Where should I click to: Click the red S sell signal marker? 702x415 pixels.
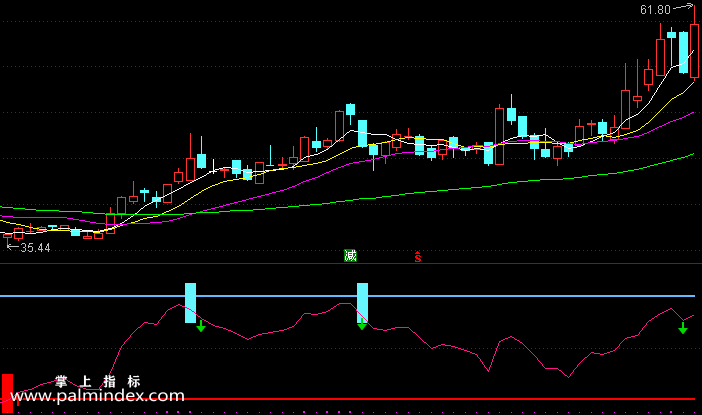[418, 257]
